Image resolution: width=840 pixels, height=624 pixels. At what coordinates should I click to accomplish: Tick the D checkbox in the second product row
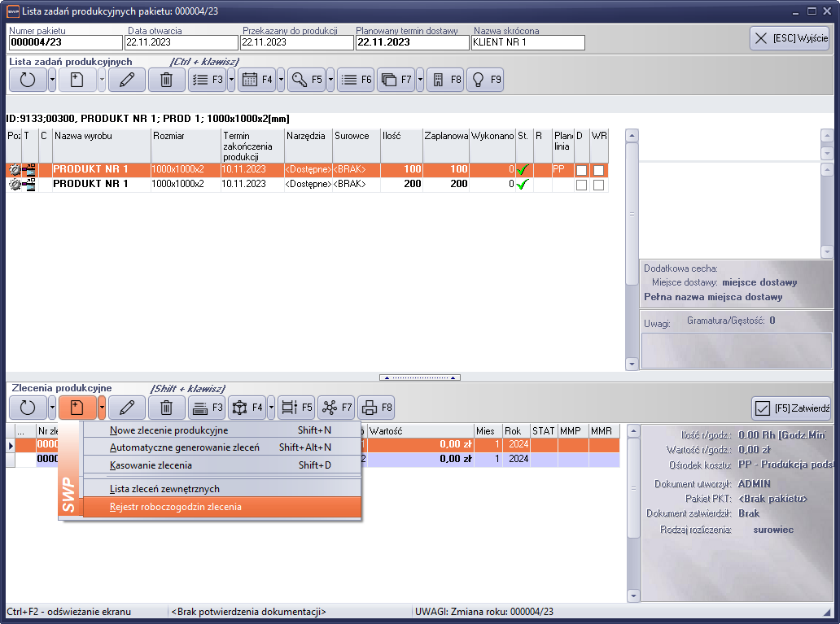[581, 185]
